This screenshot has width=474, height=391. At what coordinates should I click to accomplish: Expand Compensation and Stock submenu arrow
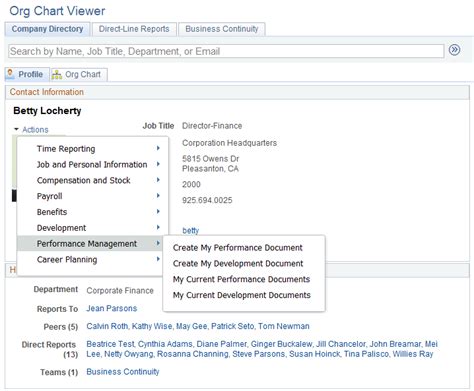[158, 180]
